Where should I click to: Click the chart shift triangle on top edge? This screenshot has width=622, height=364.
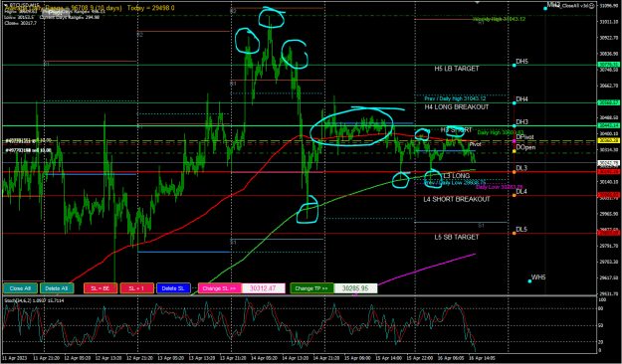coord(478,2)
